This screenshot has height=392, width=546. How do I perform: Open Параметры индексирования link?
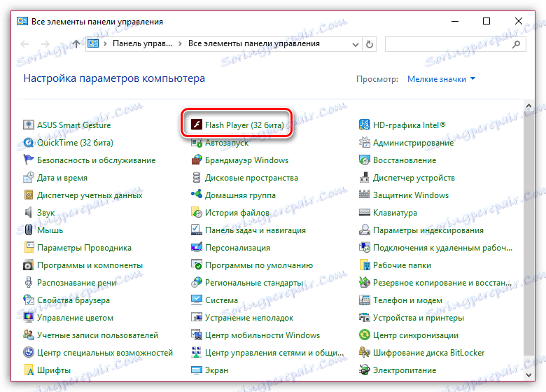(428, 230)
